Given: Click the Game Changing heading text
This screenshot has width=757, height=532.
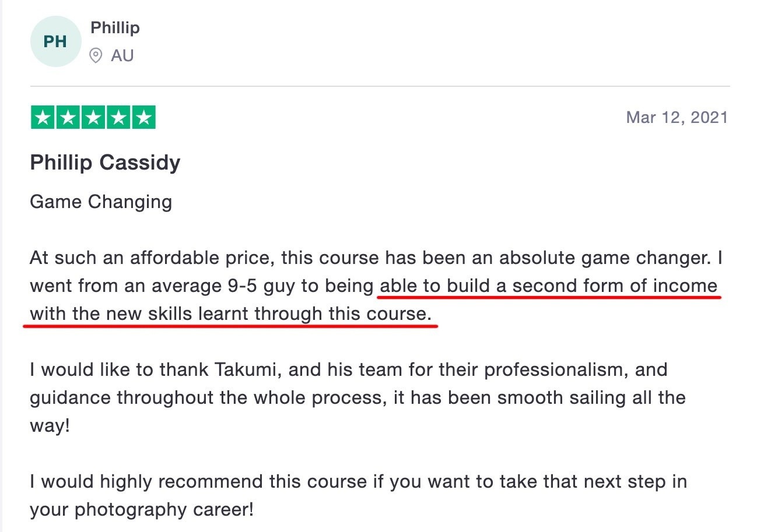Looking at the screenshot, I should [x=101, y=202].
